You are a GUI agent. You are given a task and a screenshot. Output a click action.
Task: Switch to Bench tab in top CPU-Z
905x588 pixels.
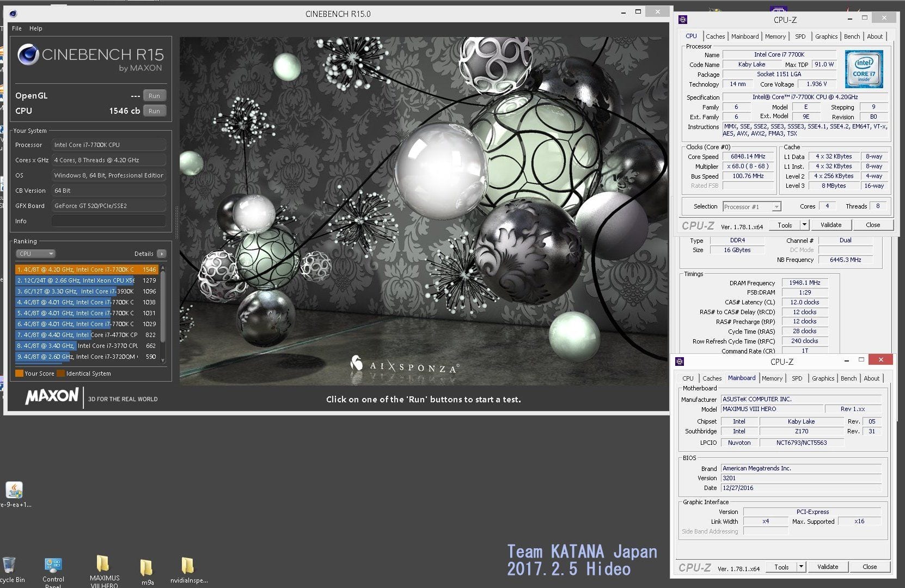tap(852, 36)
